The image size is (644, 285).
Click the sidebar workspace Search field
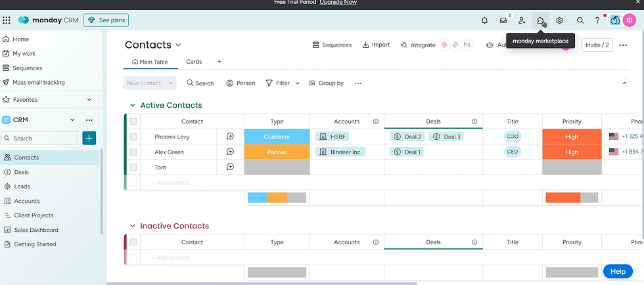[39, 139]
